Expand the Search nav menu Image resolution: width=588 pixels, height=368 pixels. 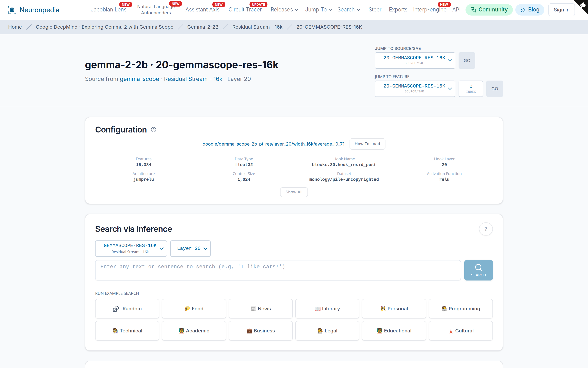coord(349,10)
